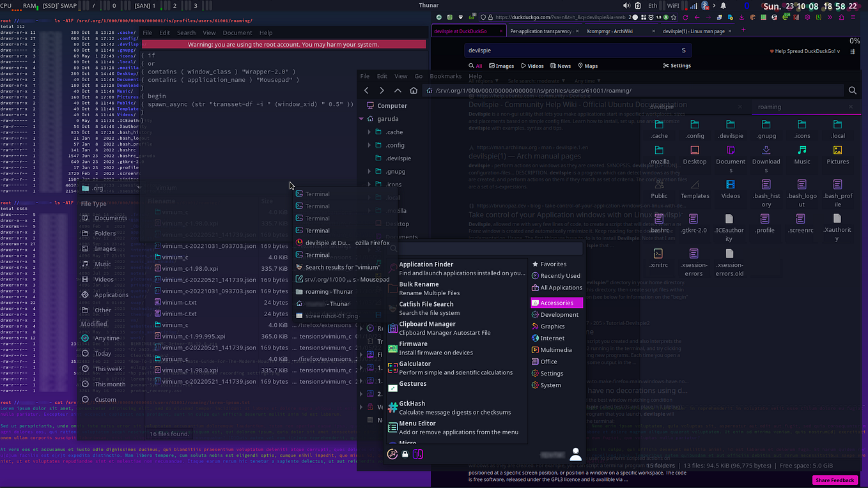868x488 pixels.
Task: Toggle Documents file type filter in Catfish
Action: [x=104, y=218]
